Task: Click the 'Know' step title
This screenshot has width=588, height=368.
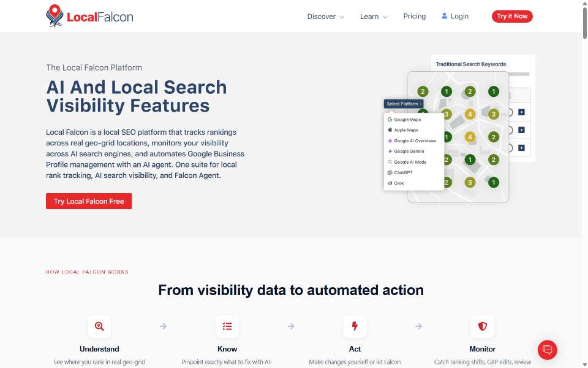Action: [x=227, y=349]
